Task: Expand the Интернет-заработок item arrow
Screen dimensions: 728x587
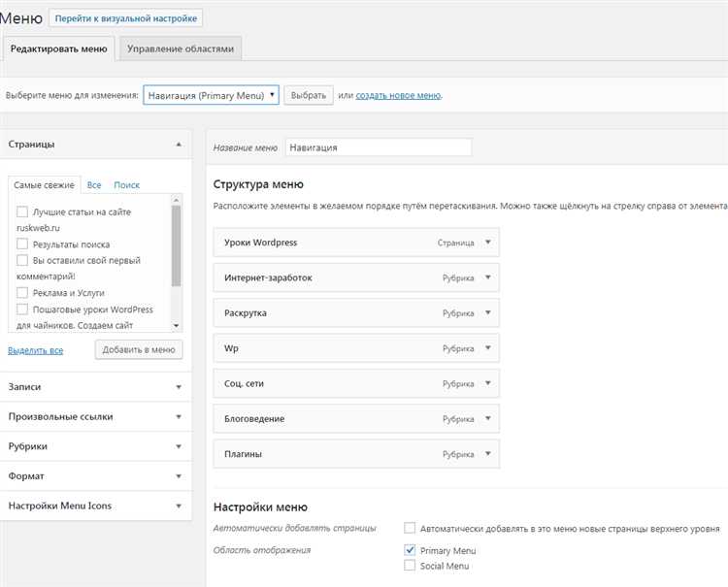Action: [488, 277]
